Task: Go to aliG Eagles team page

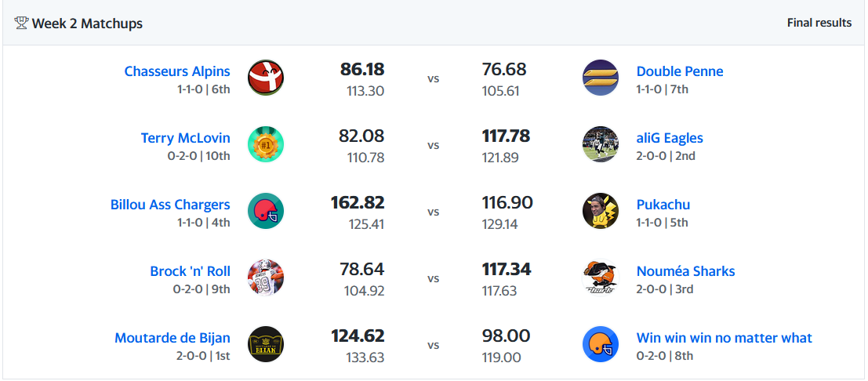Action: click(x=670, y=138)
